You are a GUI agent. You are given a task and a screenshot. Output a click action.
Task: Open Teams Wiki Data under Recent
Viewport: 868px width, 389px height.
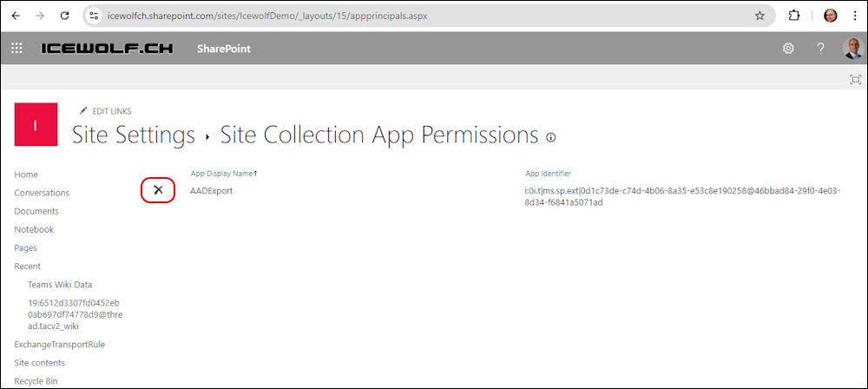[x=61, y=285]
